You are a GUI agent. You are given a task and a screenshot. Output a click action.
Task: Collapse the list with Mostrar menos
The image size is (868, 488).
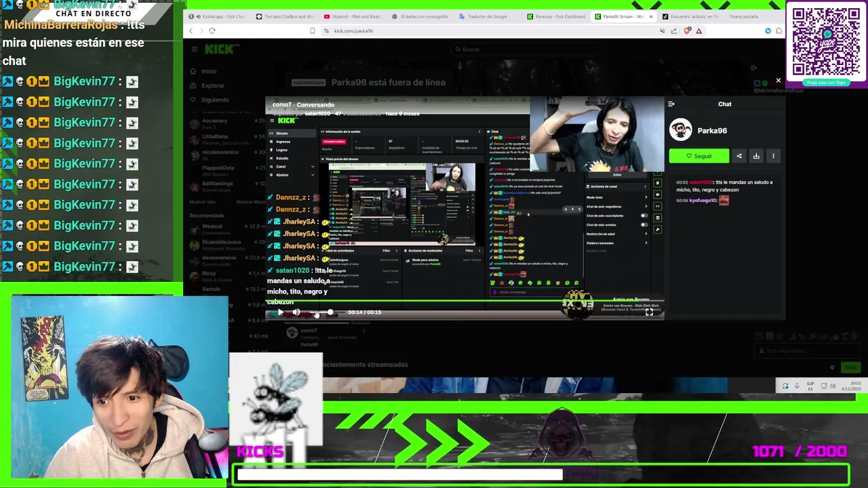(x=251, y=201)
